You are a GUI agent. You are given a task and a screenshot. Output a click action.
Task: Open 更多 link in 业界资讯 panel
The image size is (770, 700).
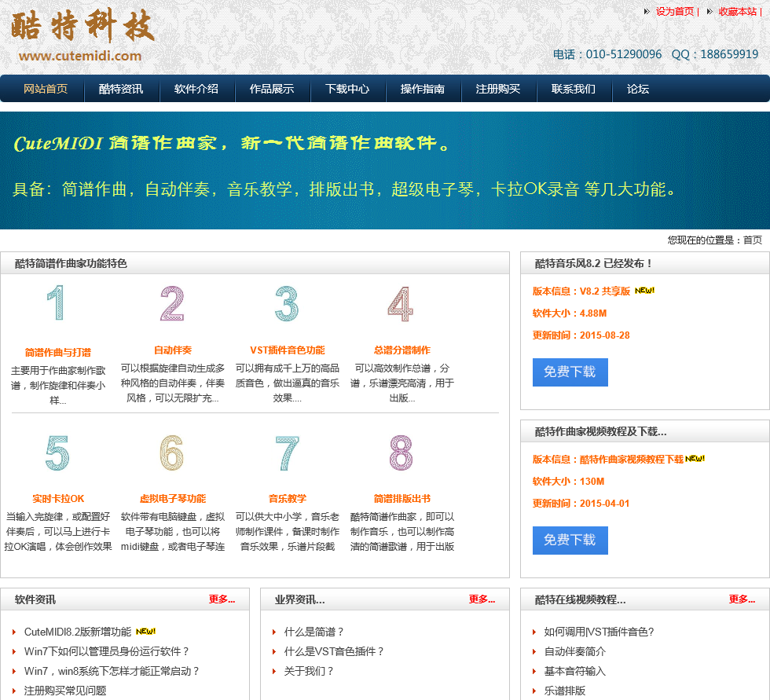(x=482, y=599)
